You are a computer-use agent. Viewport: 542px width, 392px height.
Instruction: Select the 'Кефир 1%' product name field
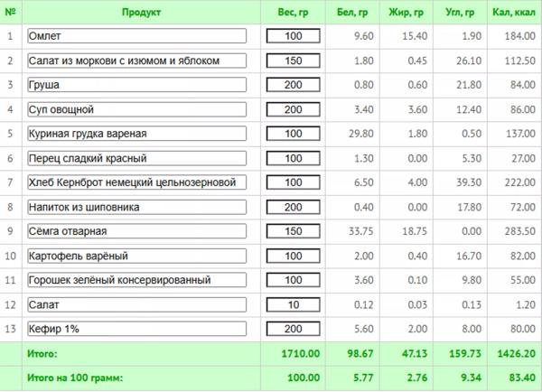[x=136, y=329]
